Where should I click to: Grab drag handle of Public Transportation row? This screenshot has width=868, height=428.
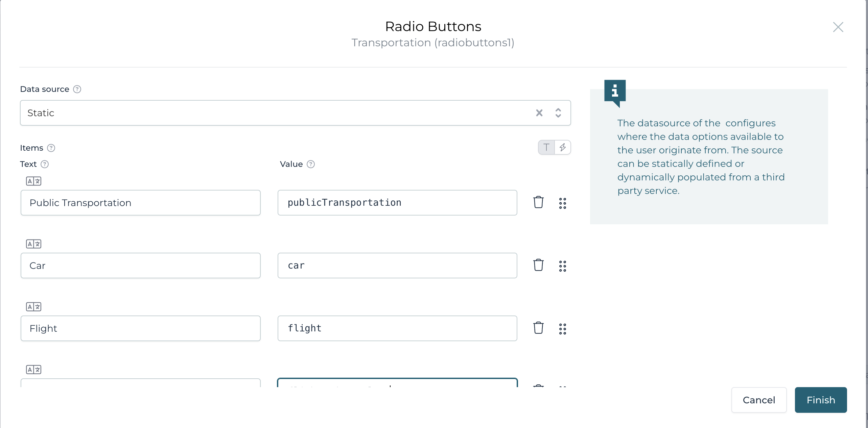(562, 203)
